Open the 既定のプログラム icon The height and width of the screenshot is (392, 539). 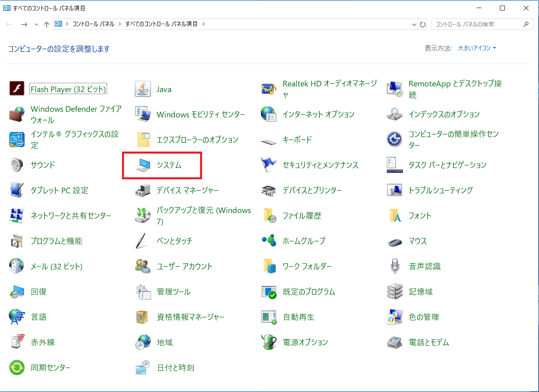[x=269, y=291]
